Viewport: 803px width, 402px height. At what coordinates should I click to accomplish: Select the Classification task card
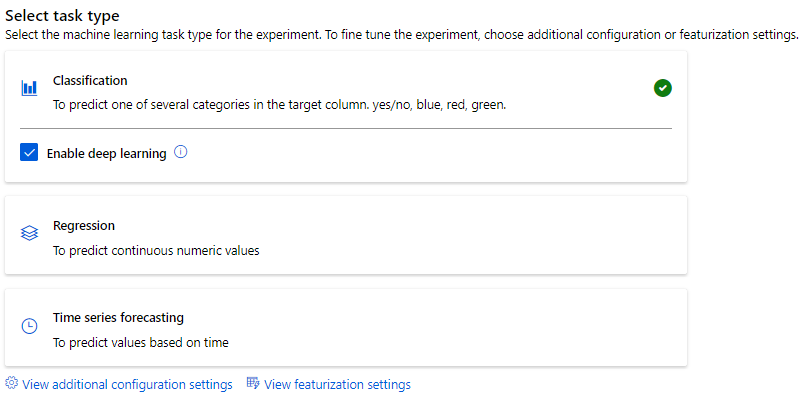(400, 90)
